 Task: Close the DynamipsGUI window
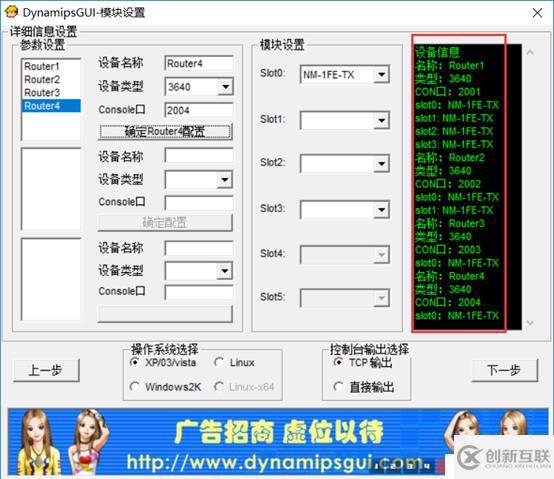[x=537, y=13]
